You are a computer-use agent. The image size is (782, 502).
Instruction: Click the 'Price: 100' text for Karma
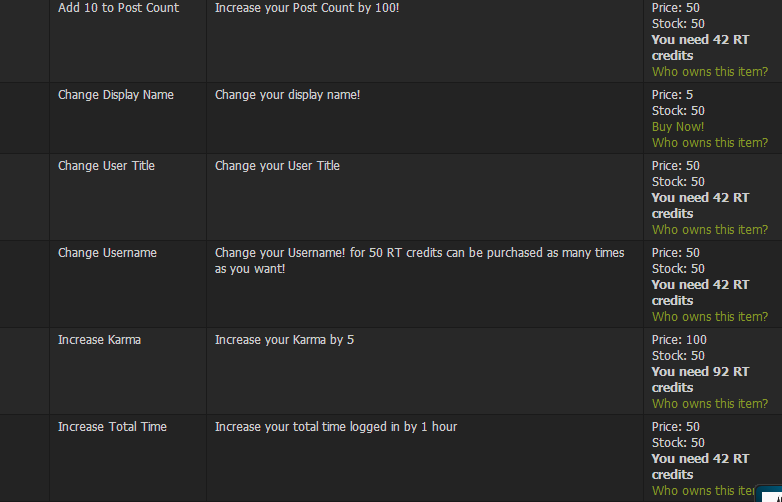tap(679, 340)
